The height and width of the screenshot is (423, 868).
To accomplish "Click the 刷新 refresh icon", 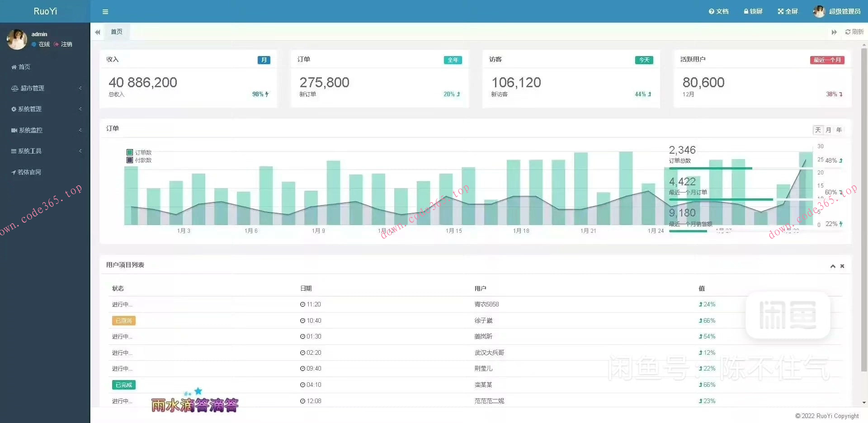I will (848, 32).
